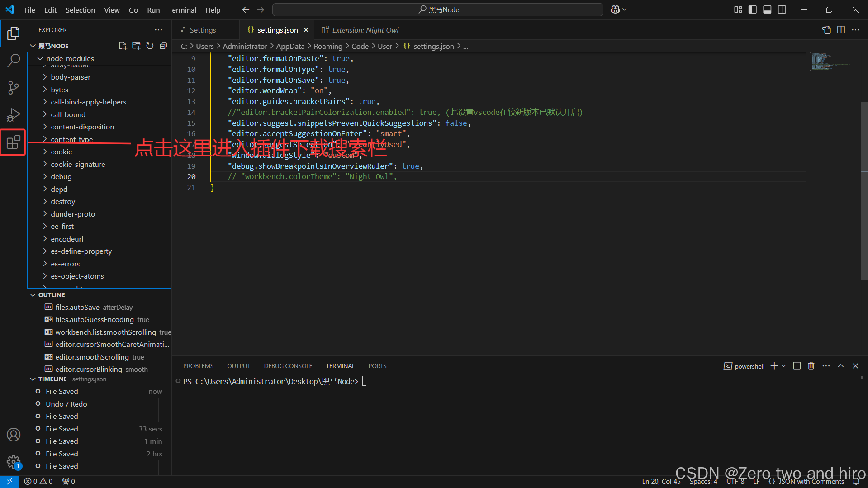Open the Search view in activity bar
This screenshot has width=868, height=488.
14,60
